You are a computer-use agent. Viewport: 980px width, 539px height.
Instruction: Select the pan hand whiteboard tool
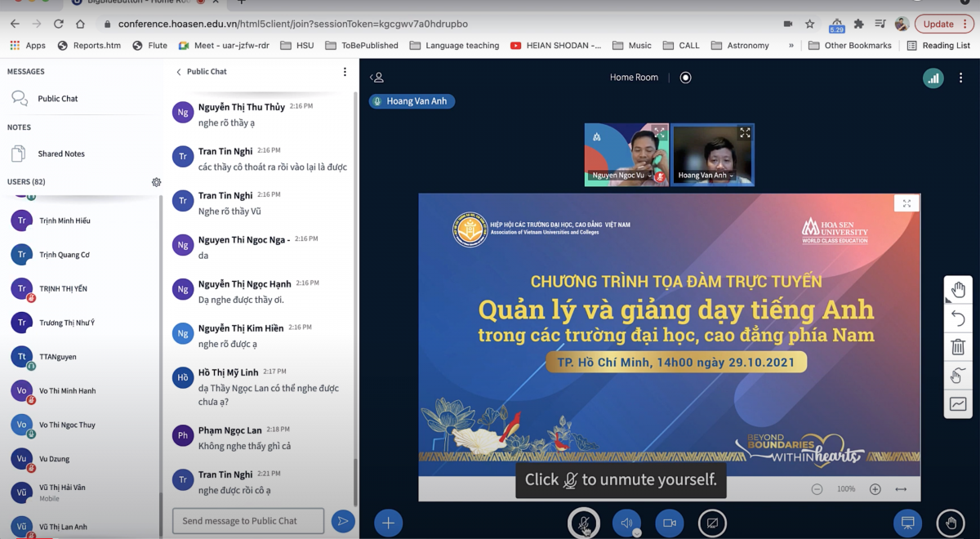pos(958,290)
